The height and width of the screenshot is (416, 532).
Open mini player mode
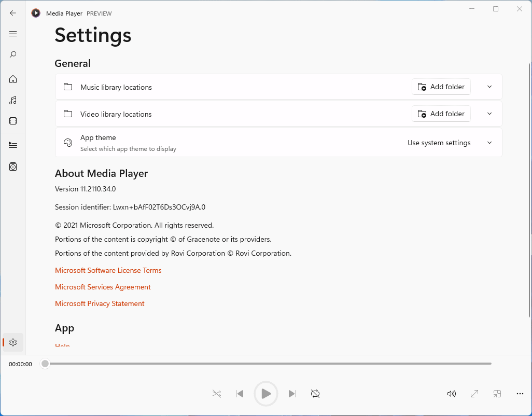point(497,394)
